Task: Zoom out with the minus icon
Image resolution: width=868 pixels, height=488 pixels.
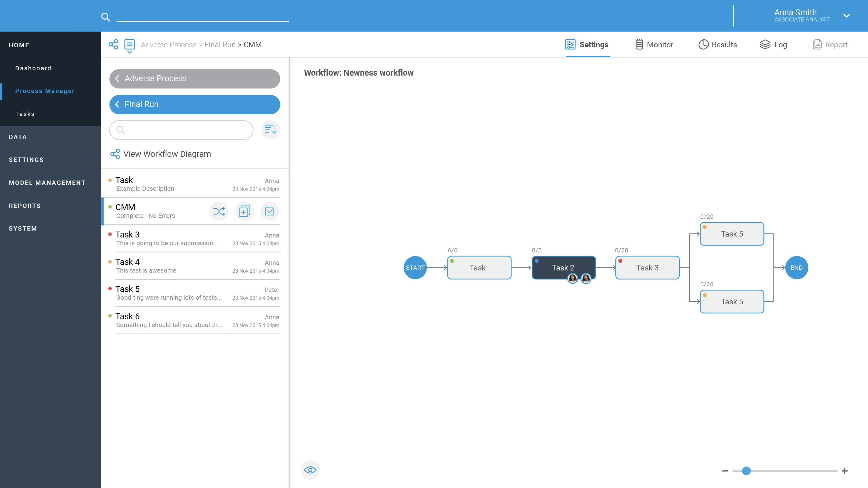Action: 725,471
